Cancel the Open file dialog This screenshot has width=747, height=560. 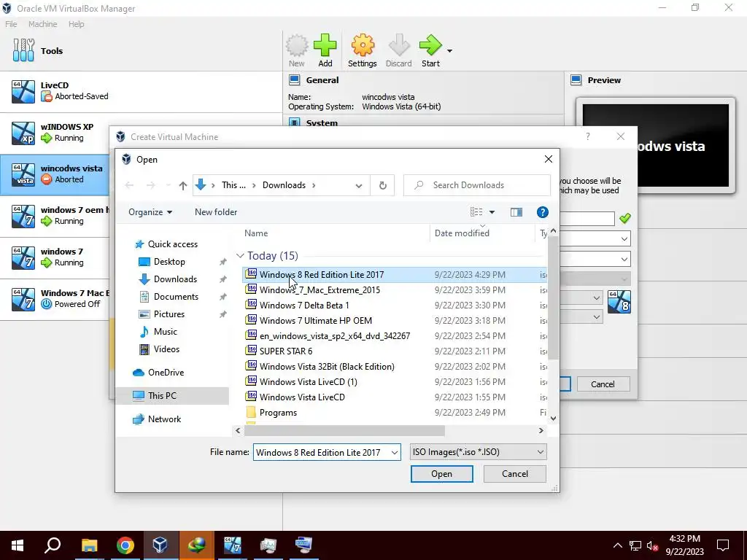click(514, 474)
